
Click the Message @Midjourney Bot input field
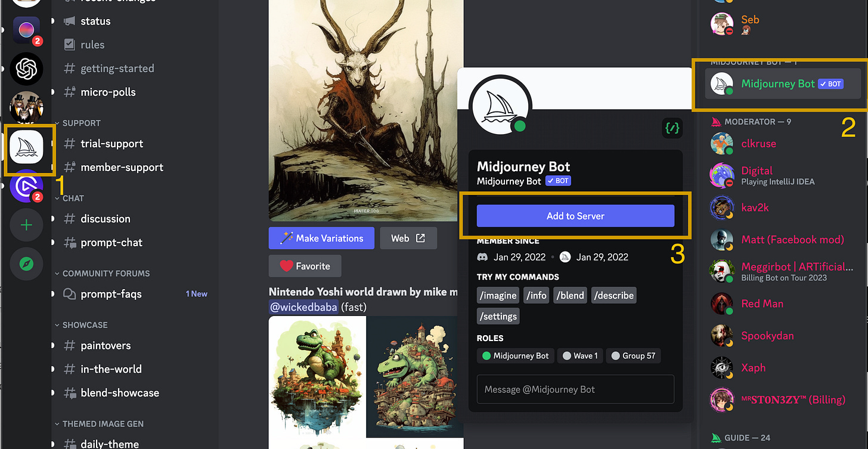(575, 389)
